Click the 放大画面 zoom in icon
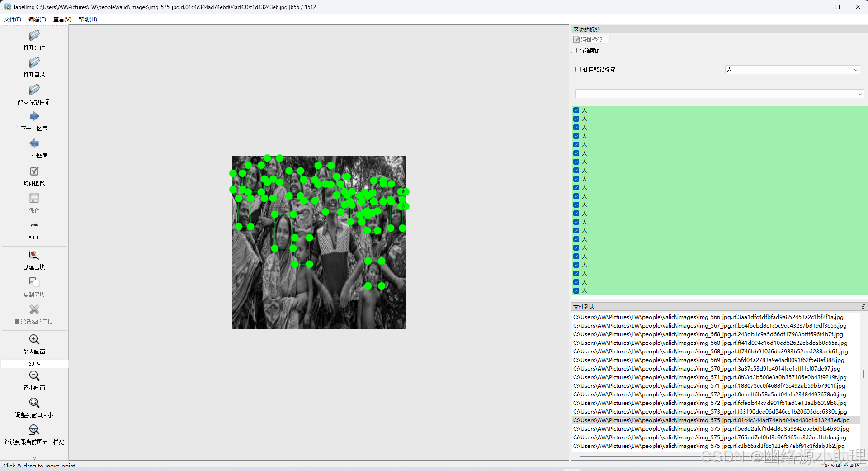Screen dimensions: 868x471 34,339
